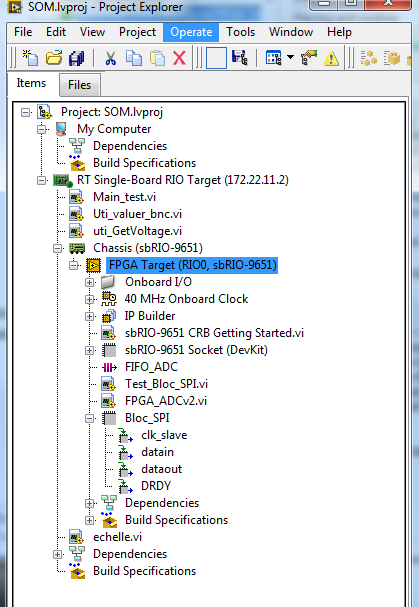Image resolution: width=419 pixels, height=607 pixels.
Task: Select Main_test.vi in the tree
Action: click(124, 197)
